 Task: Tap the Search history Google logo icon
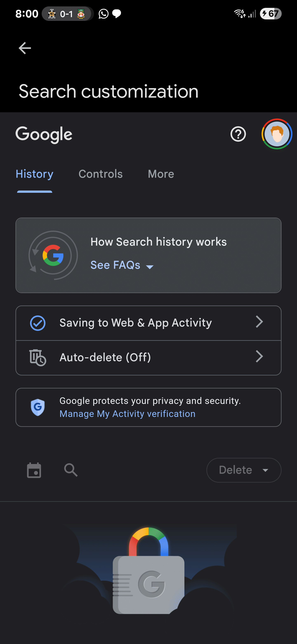pyautogui.click(x=53, y=255)
